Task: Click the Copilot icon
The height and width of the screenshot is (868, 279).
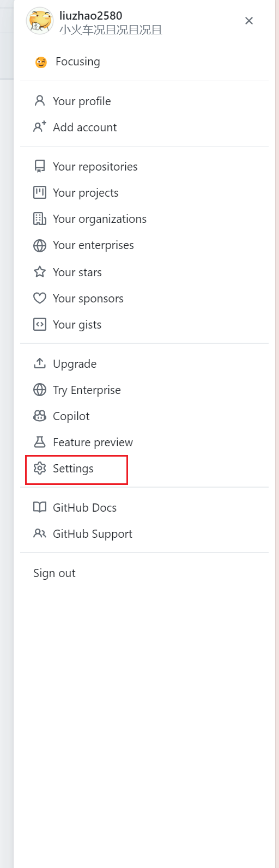Action: (x=40, y=416)
